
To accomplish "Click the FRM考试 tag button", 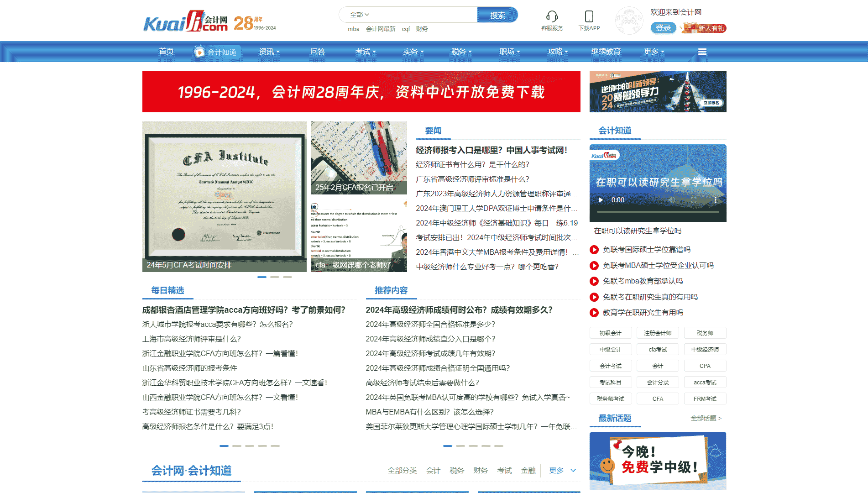I will (x=705, y=399).
